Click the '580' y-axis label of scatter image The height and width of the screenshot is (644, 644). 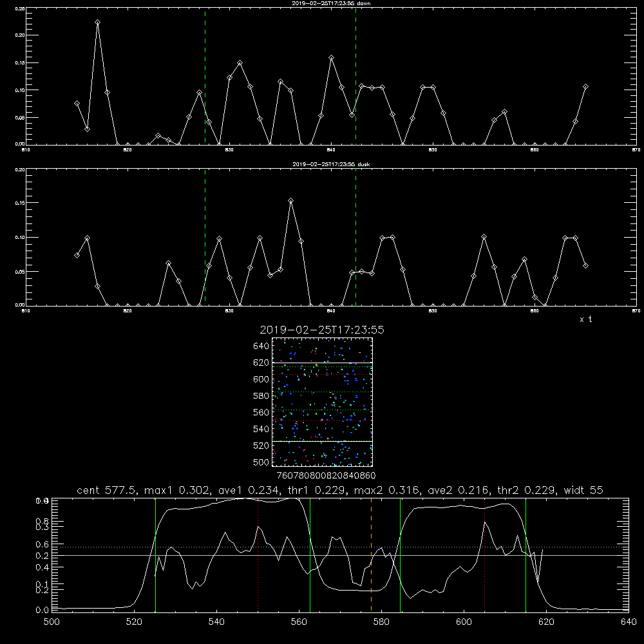[x=261, y=396]
